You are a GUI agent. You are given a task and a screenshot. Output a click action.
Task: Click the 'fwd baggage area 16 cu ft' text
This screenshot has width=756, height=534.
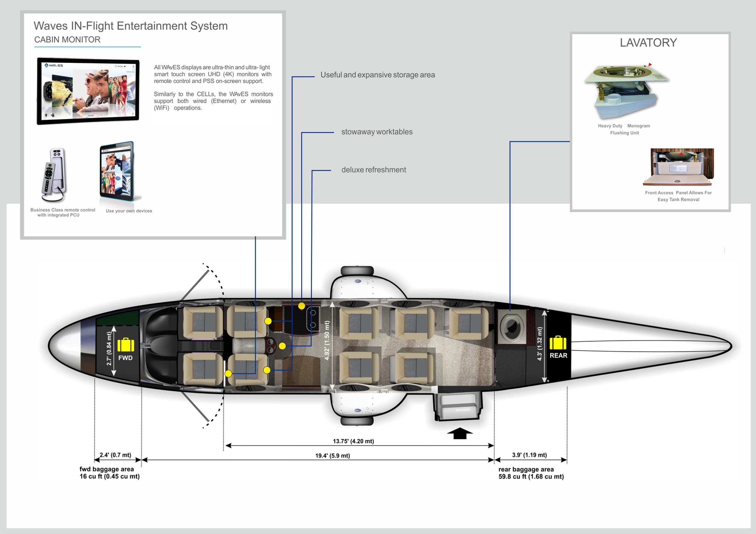coord(110,473)
